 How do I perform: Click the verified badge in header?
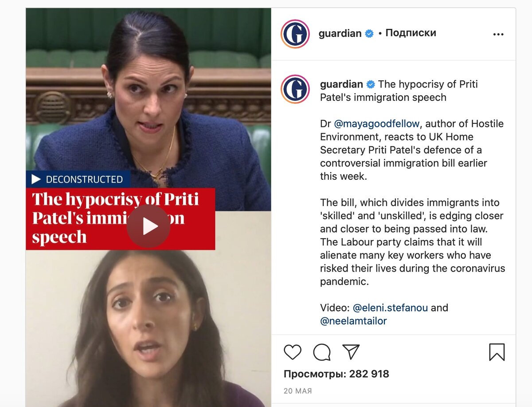pyautogui.click(x=369, y=33)
